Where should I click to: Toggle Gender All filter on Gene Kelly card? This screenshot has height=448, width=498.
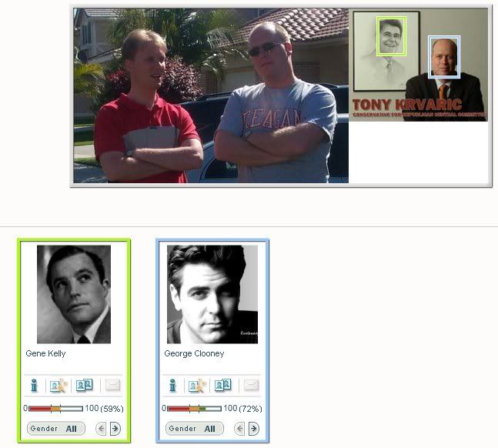coord(56,428)
